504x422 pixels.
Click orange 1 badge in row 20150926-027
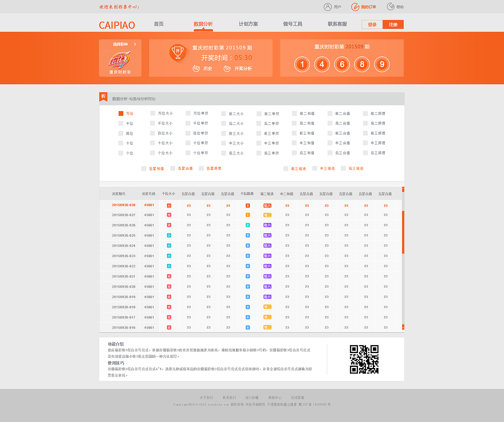click(x=248, y=215)
